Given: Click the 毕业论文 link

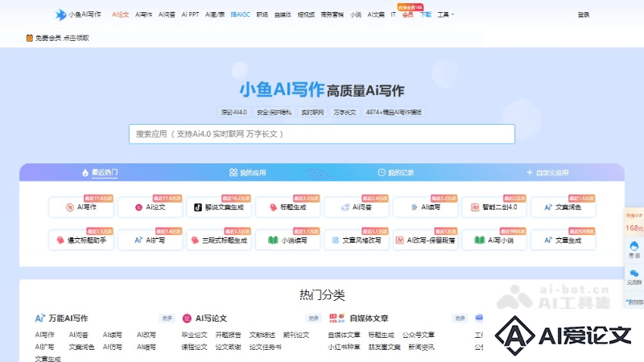Looking at the screenshot, I should tap(194, 335).
